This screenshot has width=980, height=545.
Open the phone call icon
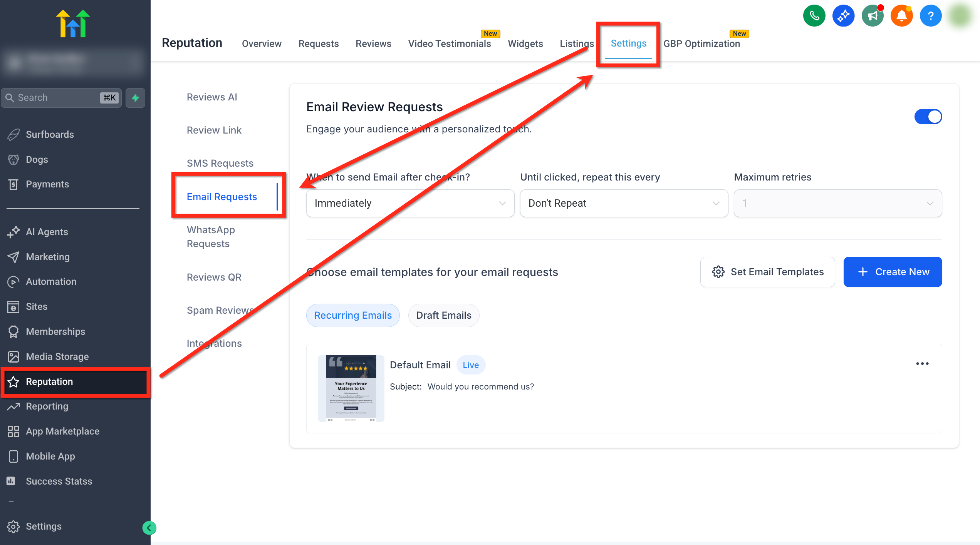814,16
